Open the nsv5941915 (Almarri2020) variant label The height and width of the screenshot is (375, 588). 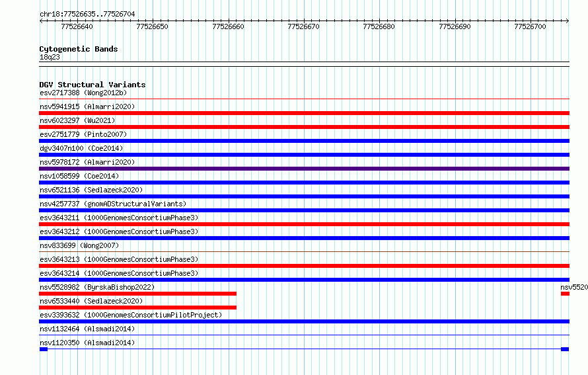point(87,106)
